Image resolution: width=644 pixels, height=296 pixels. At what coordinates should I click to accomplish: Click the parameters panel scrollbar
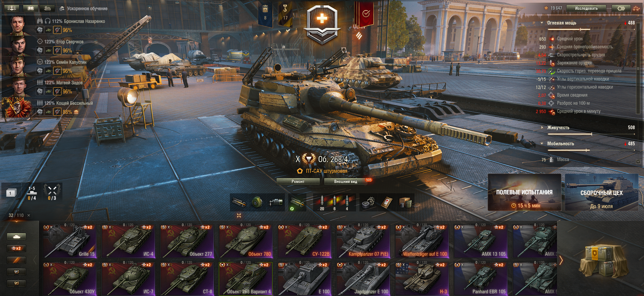(638, 69)
